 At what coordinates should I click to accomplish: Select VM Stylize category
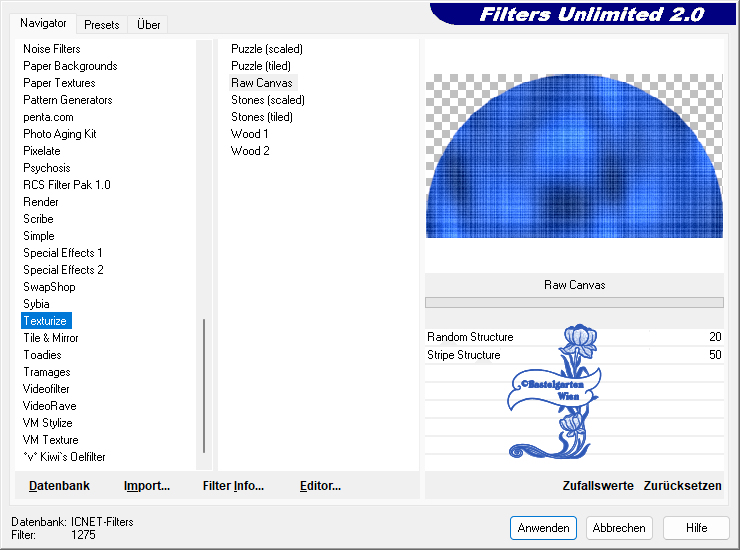48,423
